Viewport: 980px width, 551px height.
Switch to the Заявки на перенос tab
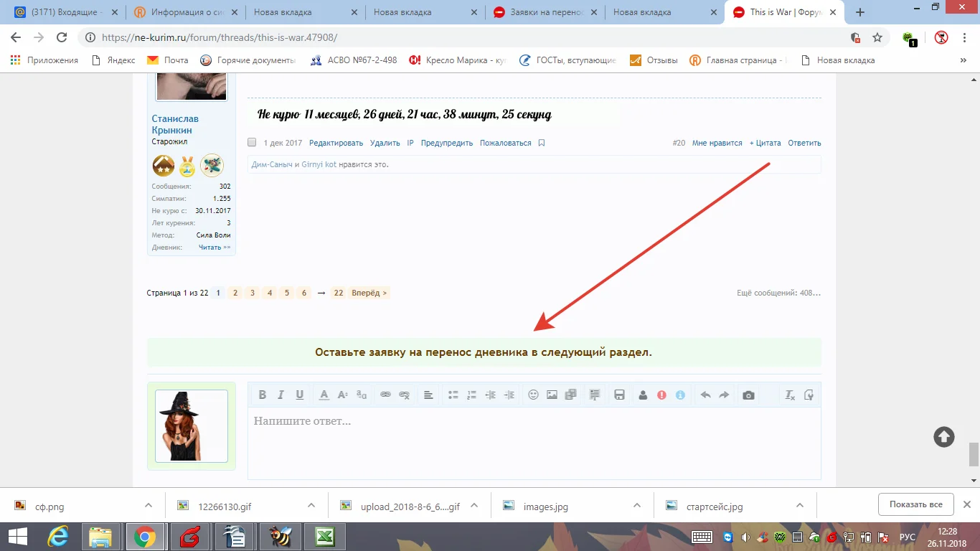click(544, 12)
